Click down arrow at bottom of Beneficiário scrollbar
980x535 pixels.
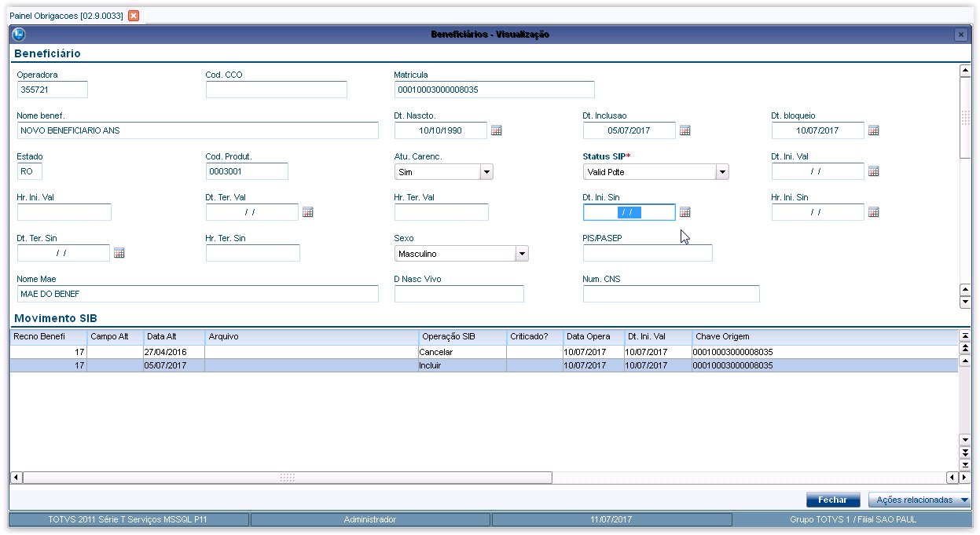pyautogui.click(x=965, y=302)
